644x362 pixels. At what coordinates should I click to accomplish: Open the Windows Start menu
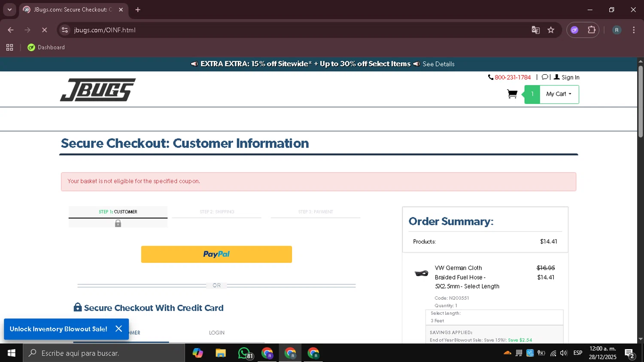[12, 353]
